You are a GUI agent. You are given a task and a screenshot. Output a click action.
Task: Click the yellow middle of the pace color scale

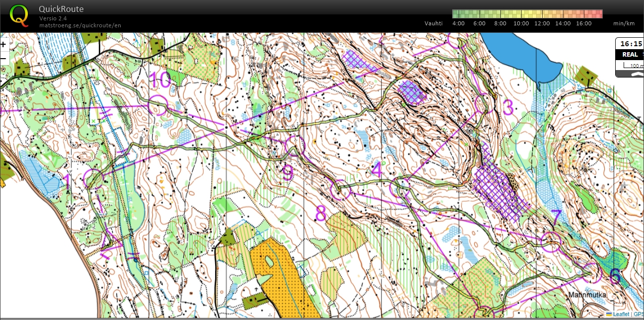pos(527,14)
